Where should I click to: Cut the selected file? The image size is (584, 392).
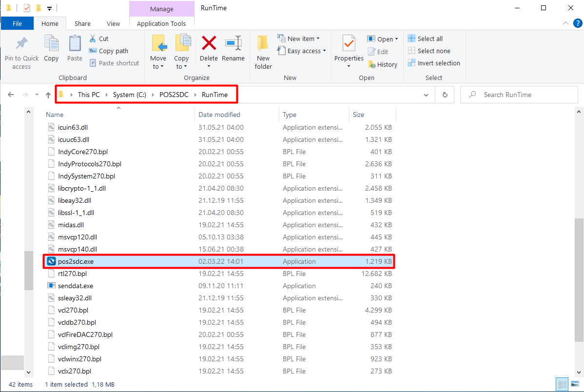[x=98, y=39]
